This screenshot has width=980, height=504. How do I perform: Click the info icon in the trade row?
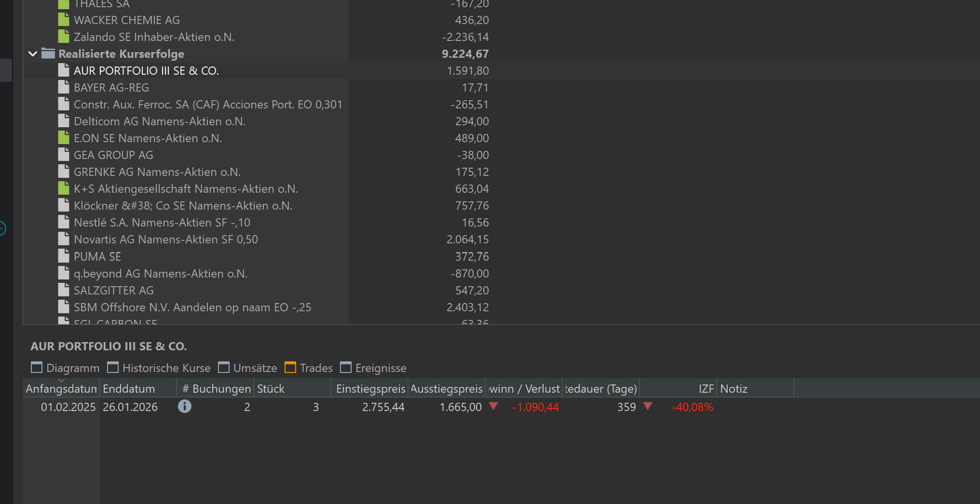(184, 407)
